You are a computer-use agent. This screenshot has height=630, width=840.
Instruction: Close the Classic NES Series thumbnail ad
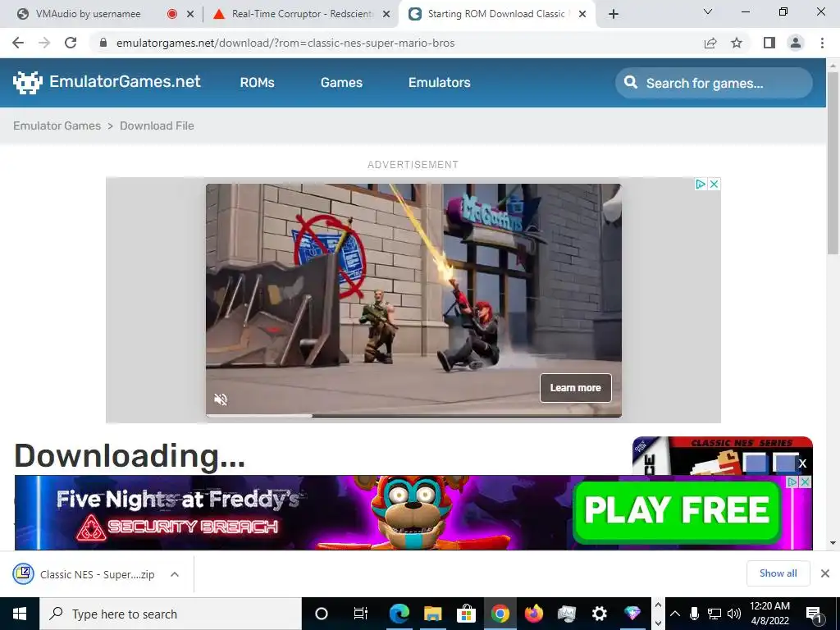pos(802,463)
